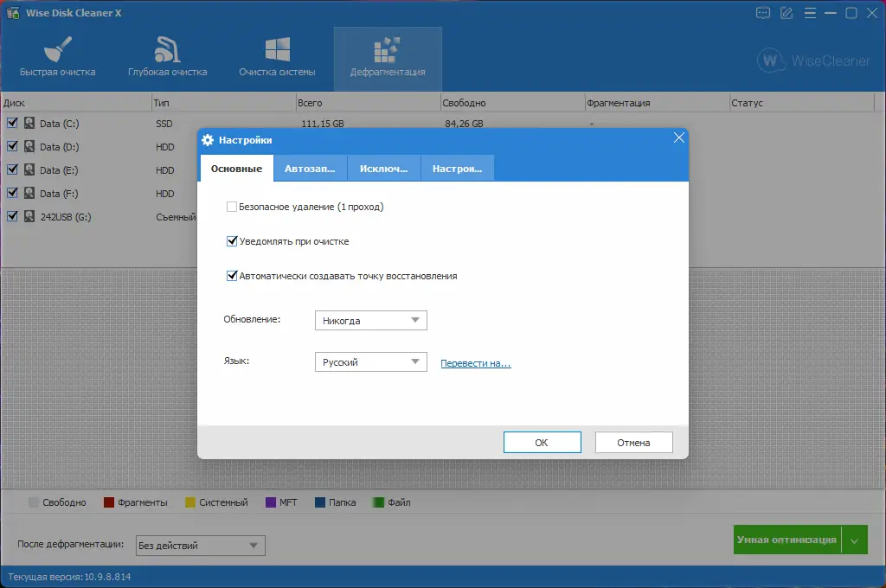Click the Отмена button
This screenshot has width=886, height=588.
point(633,442)
